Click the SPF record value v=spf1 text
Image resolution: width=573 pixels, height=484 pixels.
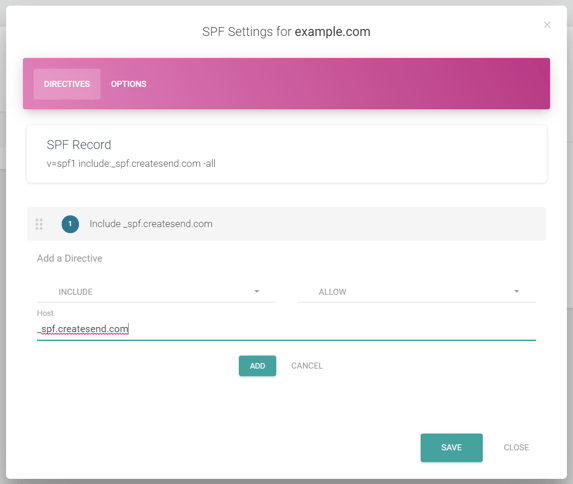point(131,163)
